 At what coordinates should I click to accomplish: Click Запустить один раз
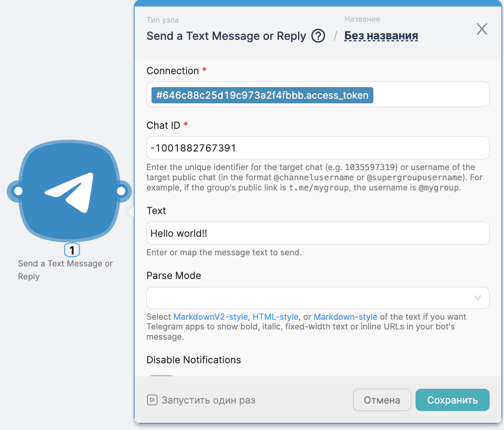(x=201, y=400)
